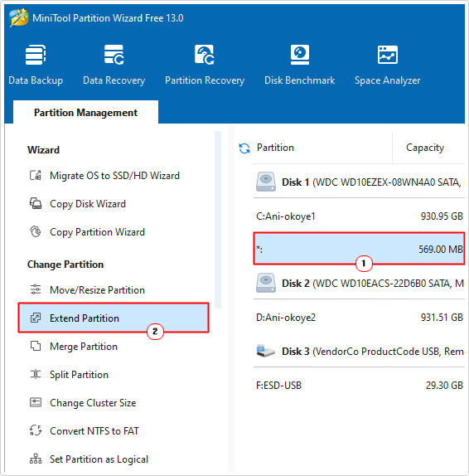Start the Copy Partition Wizard link

(98, 232)
